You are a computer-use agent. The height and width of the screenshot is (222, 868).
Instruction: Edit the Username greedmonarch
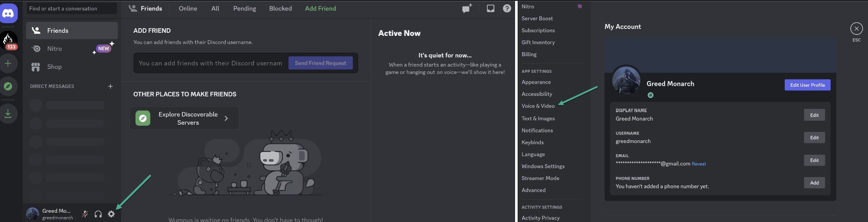pyautogui.click(x=814, y=137)
